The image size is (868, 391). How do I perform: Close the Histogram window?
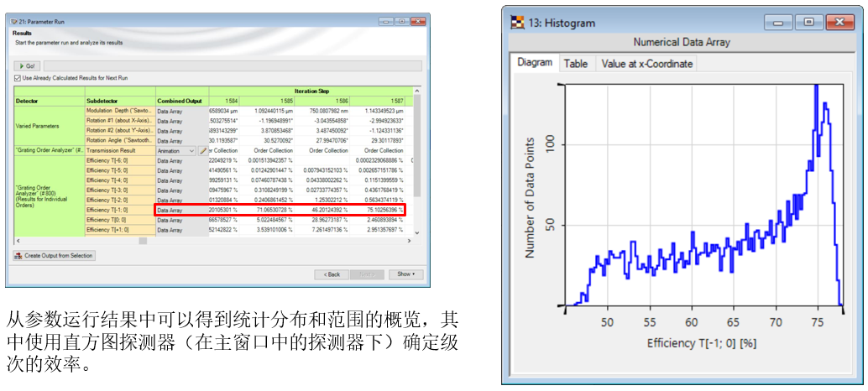pos(839,22)
